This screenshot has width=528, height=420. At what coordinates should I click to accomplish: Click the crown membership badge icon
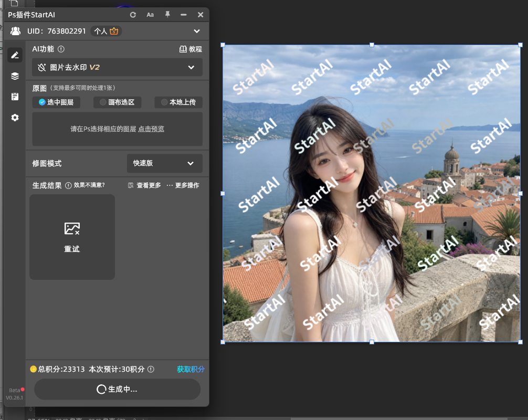point(114,31)
